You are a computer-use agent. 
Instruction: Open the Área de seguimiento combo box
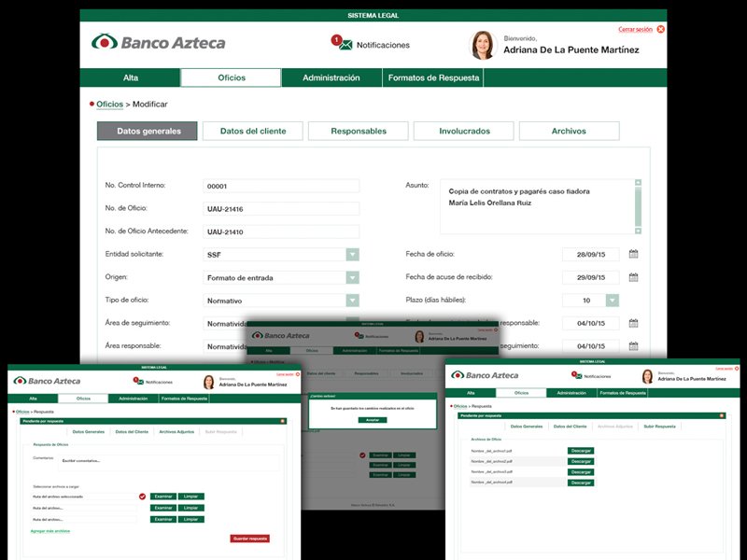[225, 323]
